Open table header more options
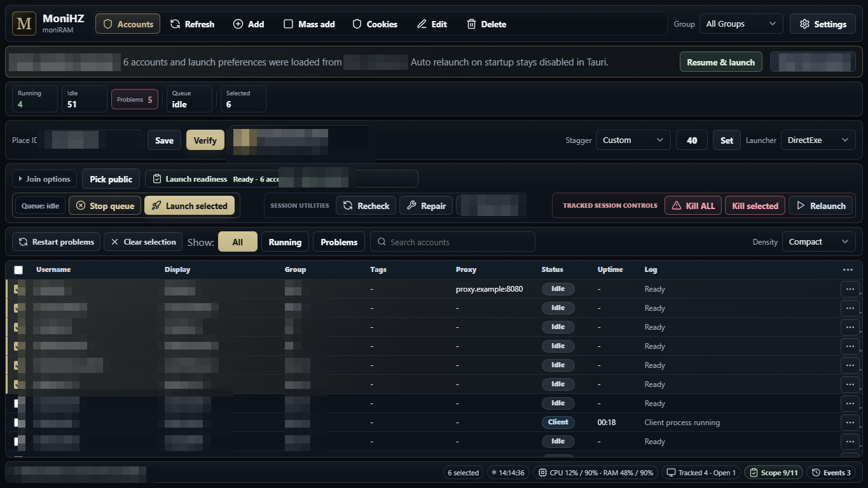This screenshot has height=488, width=868. (848, 269)
